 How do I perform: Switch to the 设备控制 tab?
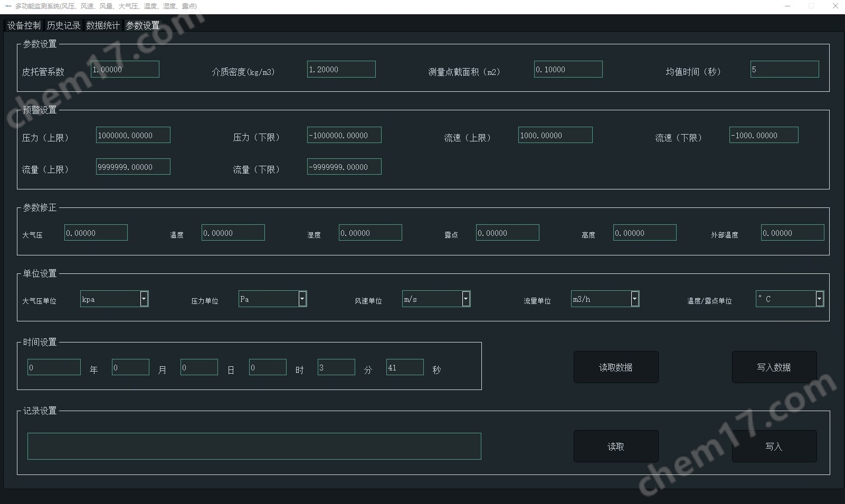(24, 25)
